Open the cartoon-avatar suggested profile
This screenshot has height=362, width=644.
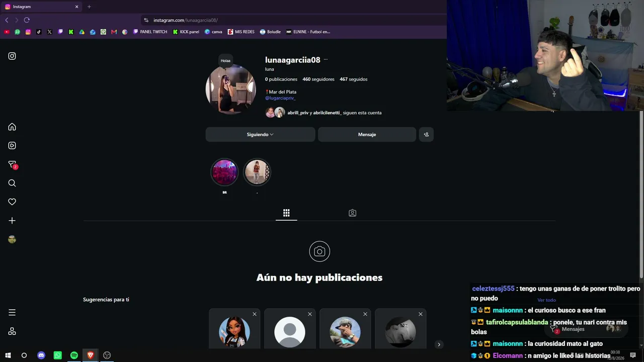coord(234,332)
